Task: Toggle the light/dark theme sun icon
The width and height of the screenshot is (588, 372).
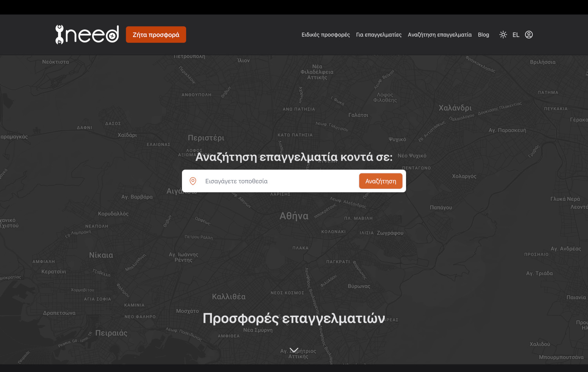Action: coord(503,34)
